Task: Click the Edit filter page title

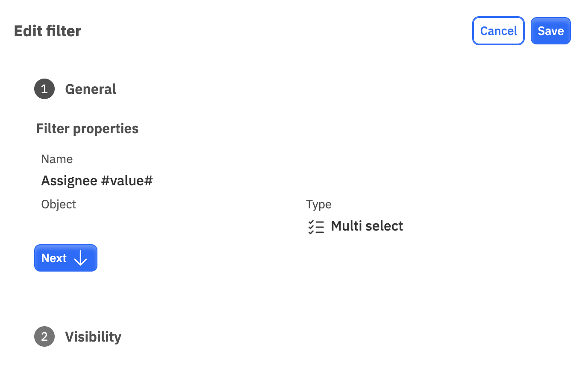Action: pos(48,31)
